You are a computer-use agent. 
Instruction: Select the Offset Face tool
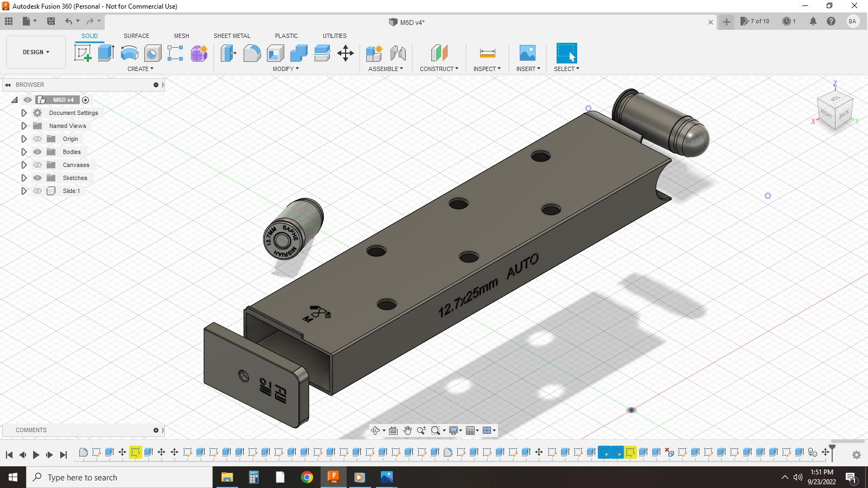pos(322,53)
